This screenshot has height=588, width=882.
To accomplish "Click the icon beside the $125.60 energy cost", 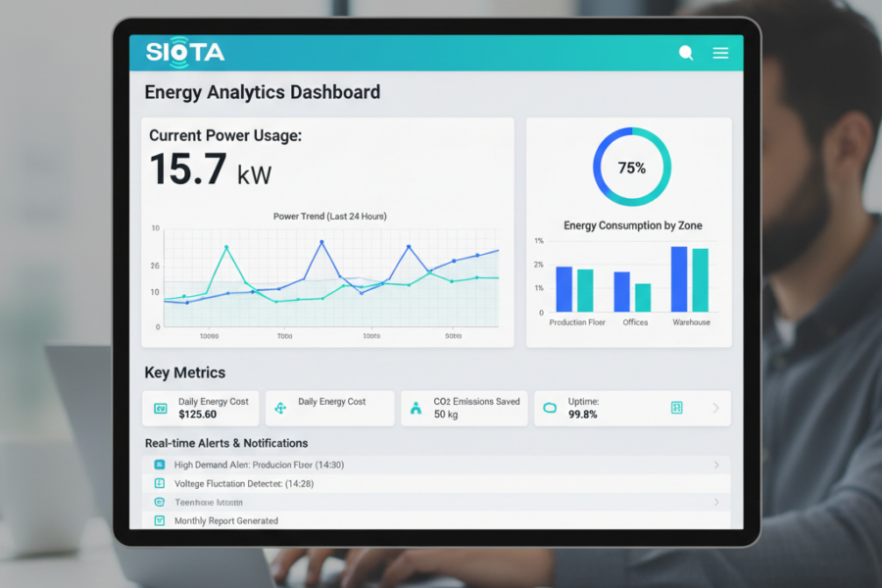I will [161, 408].
